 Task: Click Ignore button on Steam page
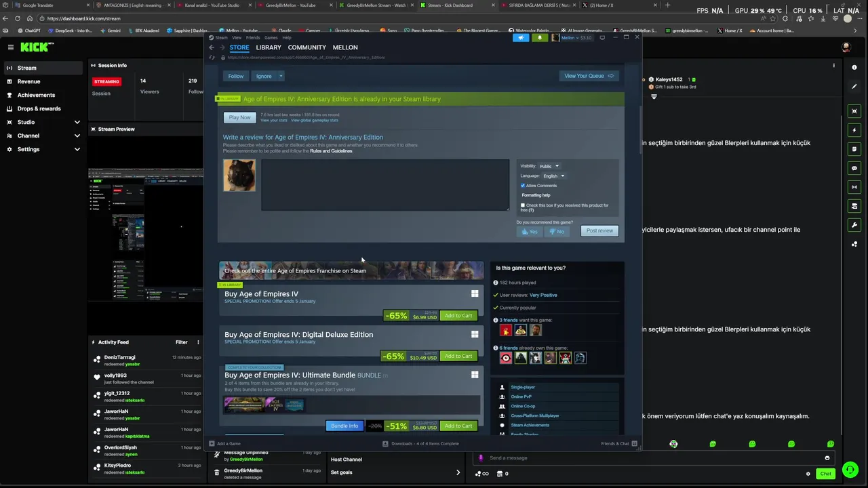264,76
